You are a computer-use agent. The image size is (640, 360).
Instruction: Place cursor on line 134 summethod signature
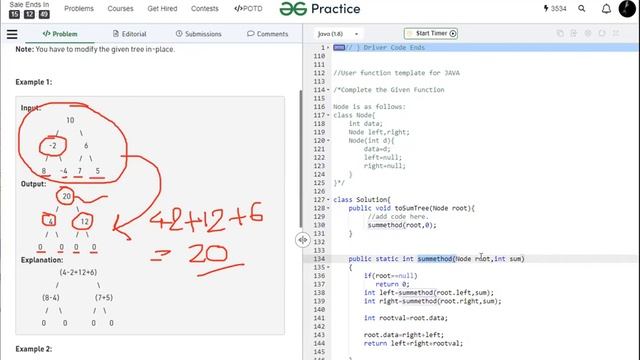(436, 259)
